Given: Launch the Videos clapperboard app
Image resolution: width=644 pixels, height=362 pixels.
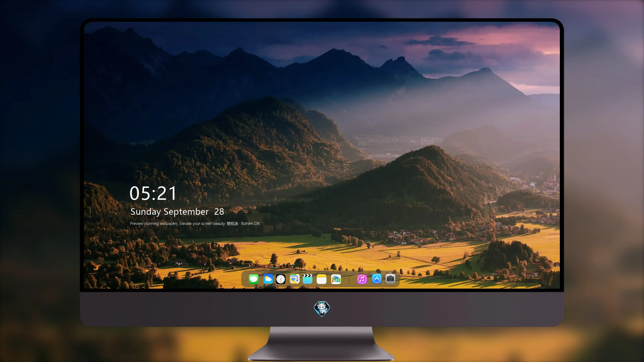Looking at the screenshot, I should point(308,279).
